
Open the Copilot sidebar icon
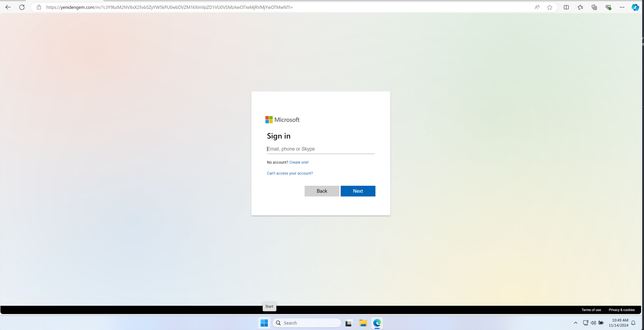[x=635, y=7]
